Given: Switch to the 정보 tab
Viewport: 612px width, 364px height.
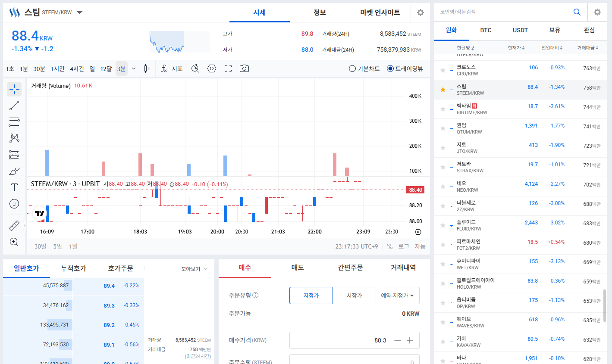Looking at the screenshot, I should click(x=320, y=12).
